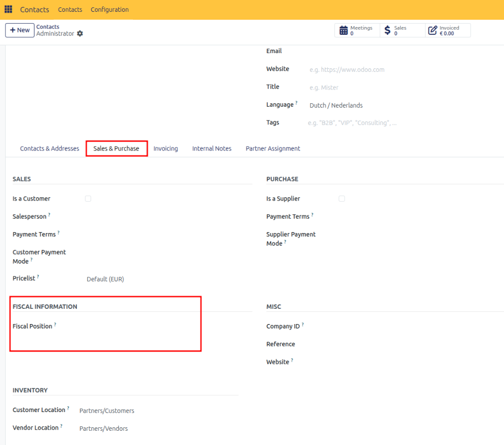Create a new contact with New button
504x445 pixels.
coord(20,30)
